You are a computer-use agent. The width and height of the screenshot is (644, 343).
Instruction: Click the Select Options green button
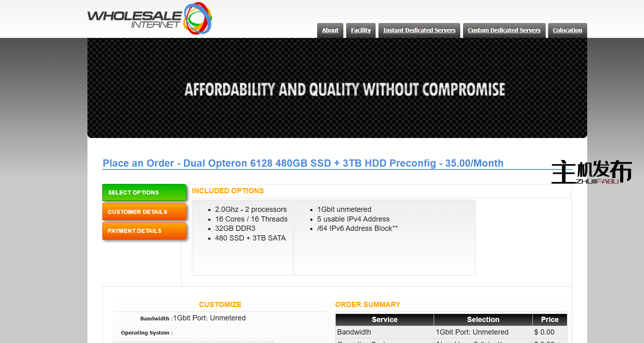pos(144,192)
